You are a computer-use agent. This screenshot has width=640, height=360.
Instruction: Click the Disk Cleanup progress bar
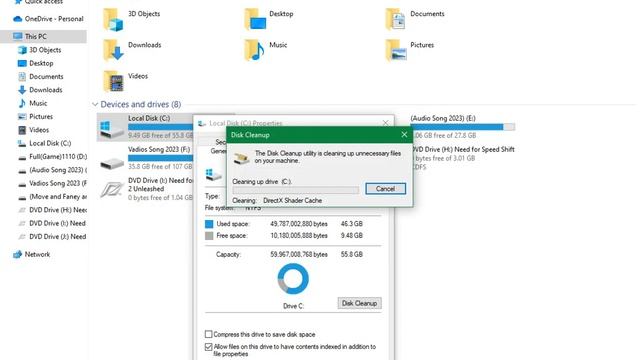[296, 190]
